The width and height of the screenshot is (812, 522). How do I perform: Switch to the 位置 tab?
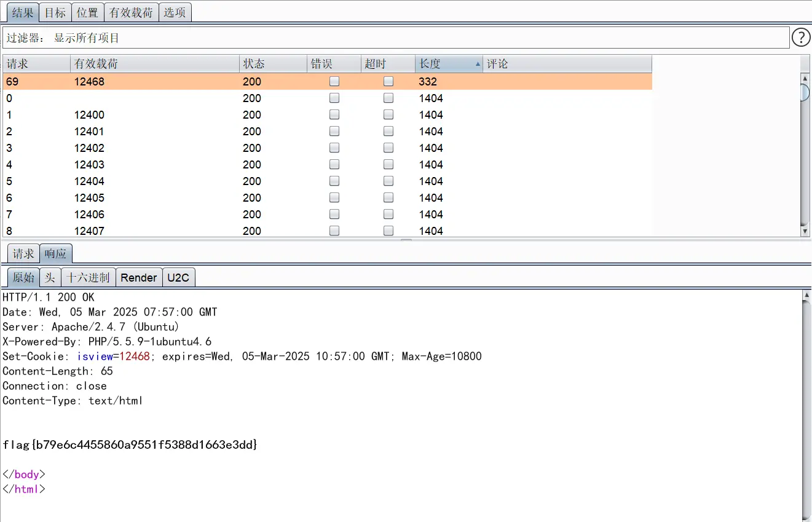(x=87, y=12)
